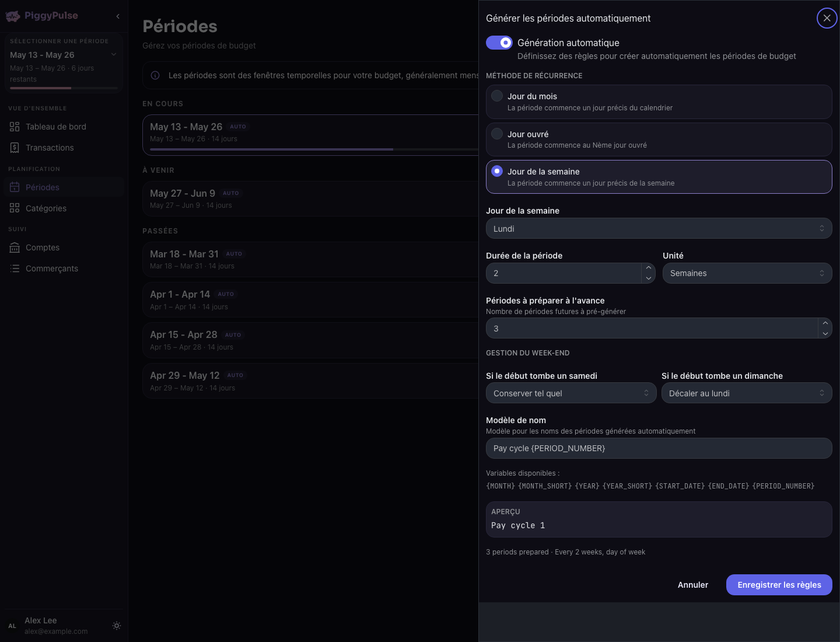This screenshot has width=840, height=642.
Task: Click the {START_DATE} variable text
Action: click(680, 486)
